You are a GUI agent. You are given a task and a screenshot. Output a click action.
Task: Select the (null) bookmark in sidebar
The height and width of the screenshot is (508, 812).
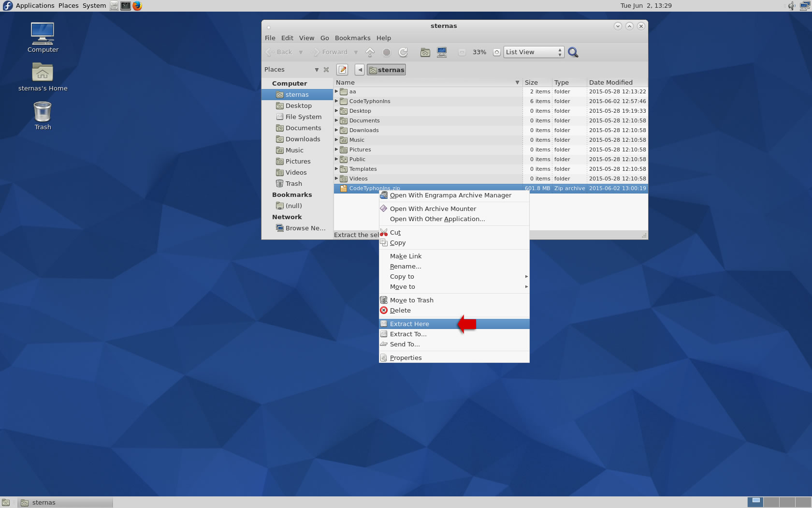pyautogui.click(x=298, y=206)
